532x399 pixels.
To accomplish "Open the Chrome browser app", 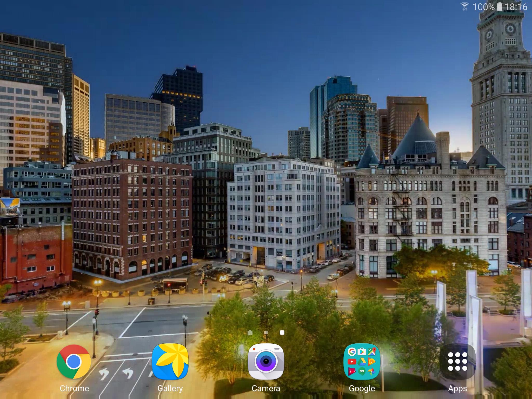I will pyautogui.click(x=74, y=362).
